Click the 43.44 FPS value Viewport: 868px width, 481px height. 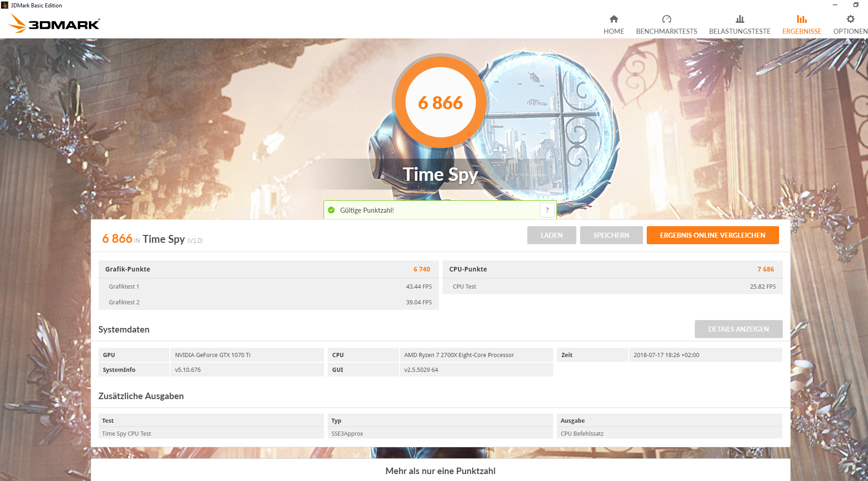click(x=419, y=287)
